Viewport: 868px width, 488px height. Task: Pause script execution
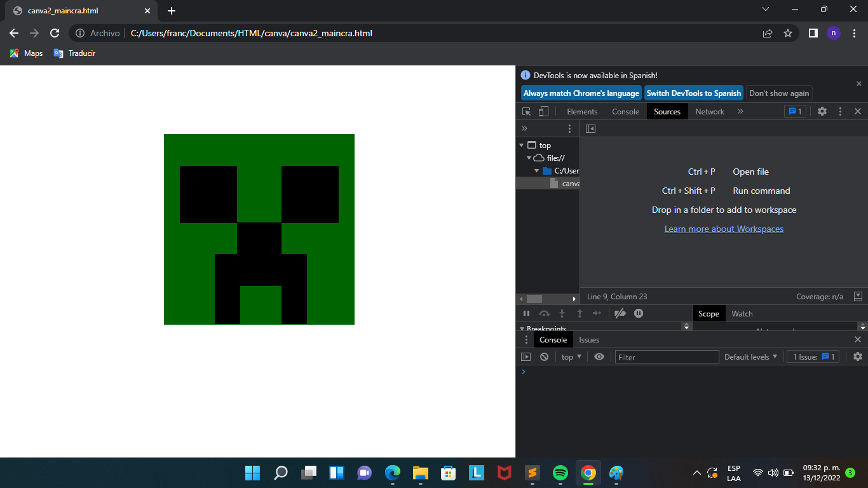(526, 313)
